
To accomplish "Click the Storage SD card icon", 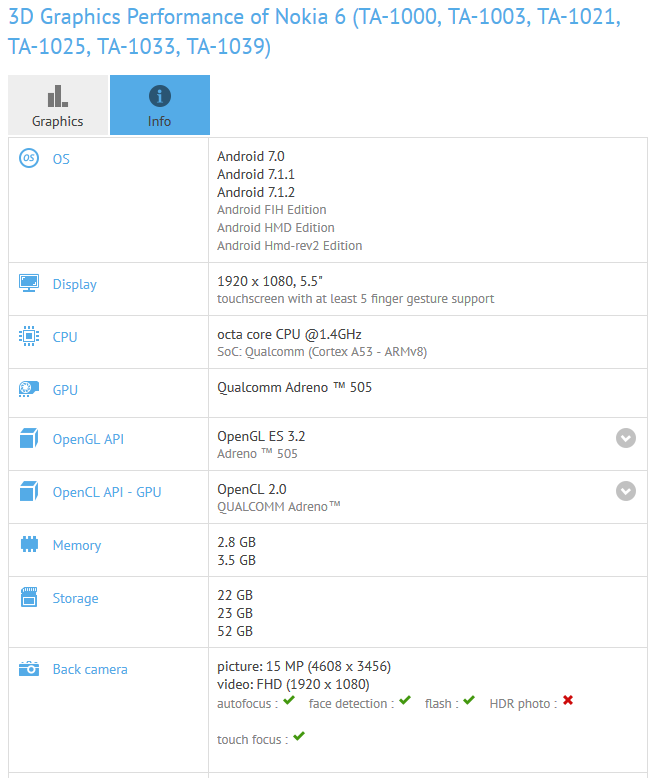I will pyautogui.click(x=29, y=598).
